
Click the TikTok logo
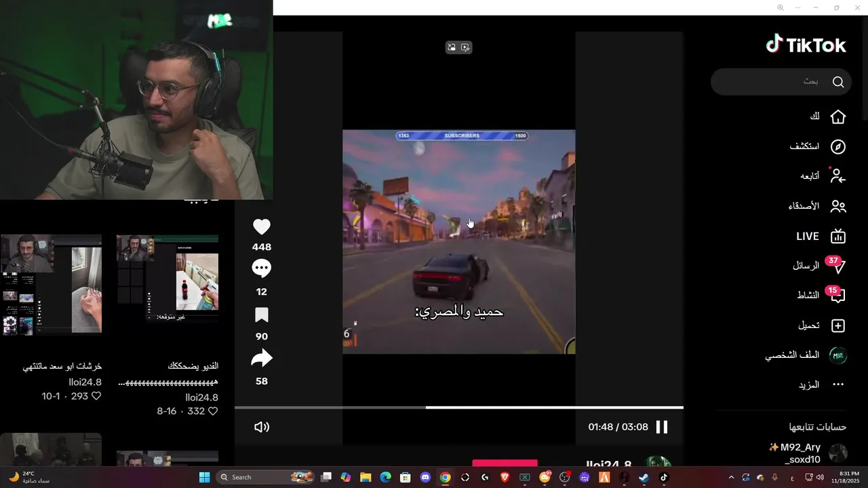(806, 45)
